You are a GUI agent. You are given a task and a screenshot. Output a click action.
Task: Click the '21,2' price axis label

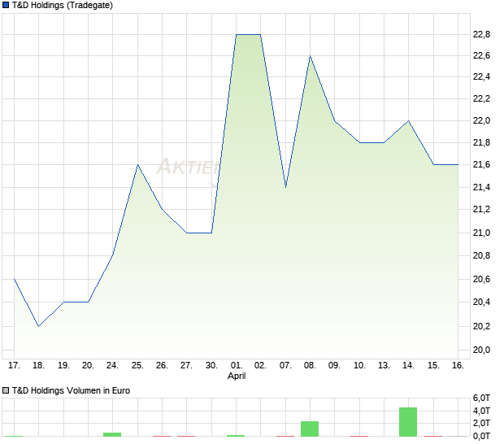481,209
